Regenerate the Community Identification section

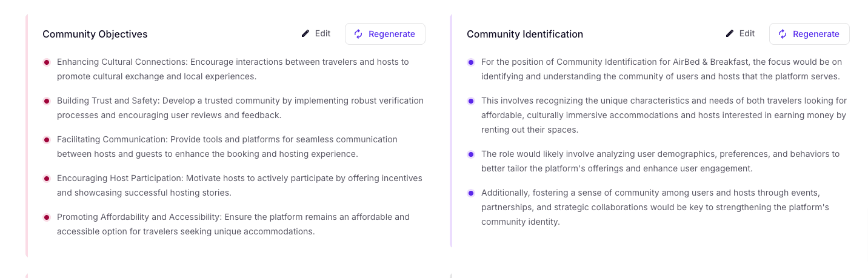tap(809, 34)
